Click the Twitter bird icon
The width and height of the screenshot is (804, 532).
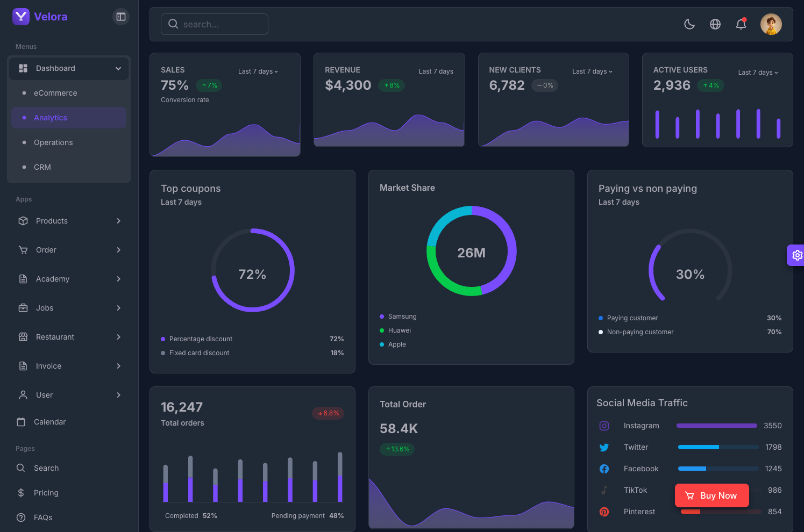(604, 447)
